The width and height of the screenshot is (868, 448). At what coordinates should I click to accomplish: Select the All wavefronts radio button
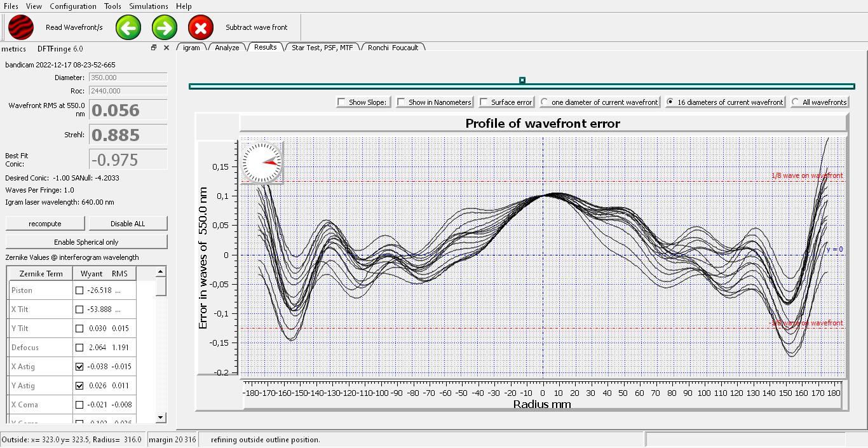tap(796, 102)
